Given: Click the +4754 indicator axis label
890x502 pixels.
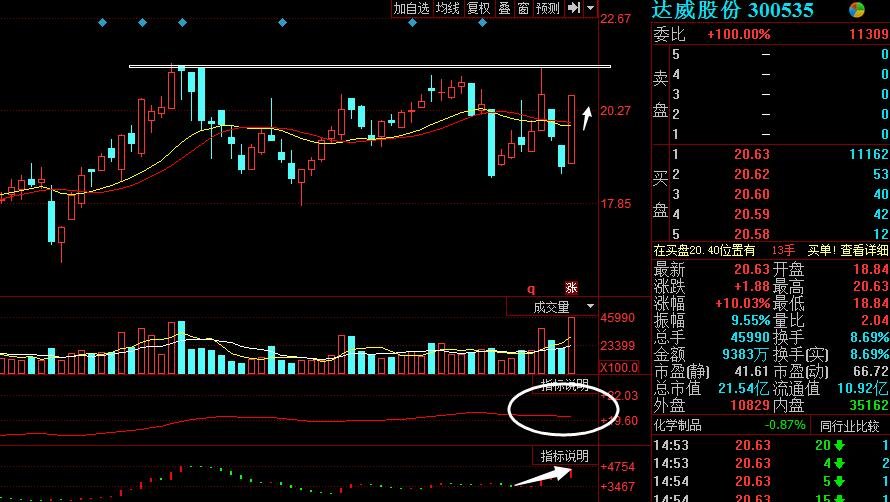Looking at the screenshot, I should 618,467.
